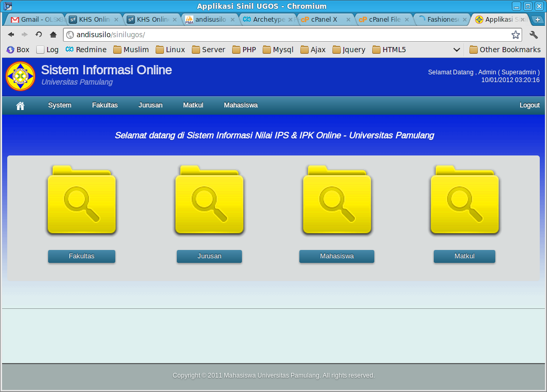547x392 pixels.
Task: Open the Jurusan folder search icon
Action: tap(209, 200)
